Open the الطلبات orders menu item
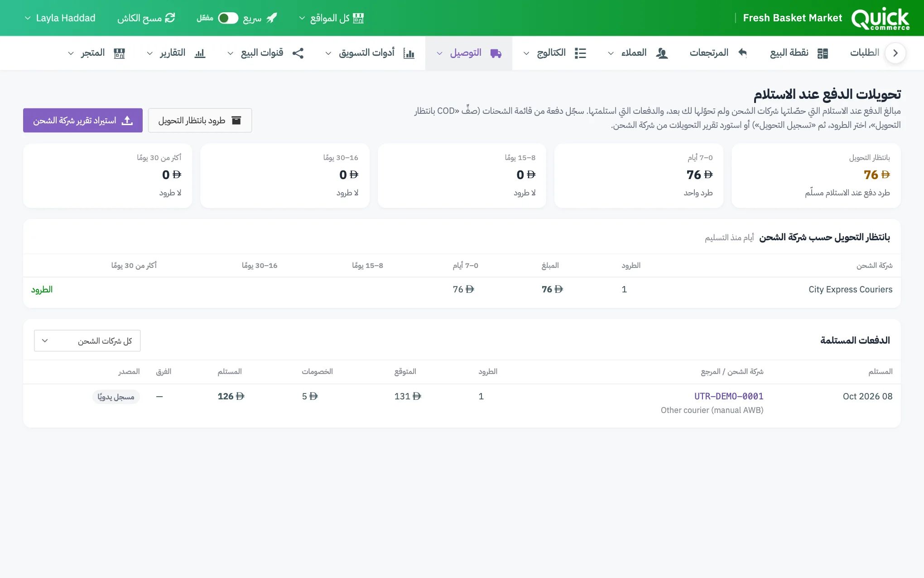Viewport: 924px width, 578px height. [864, 53]
